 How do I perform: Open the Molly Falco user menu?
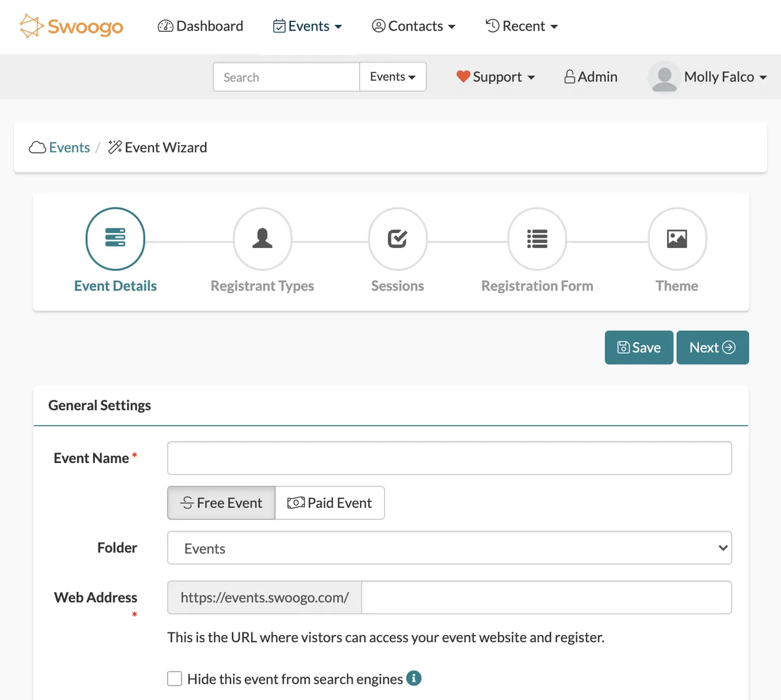pyautogui.click(x=707, y=77)
